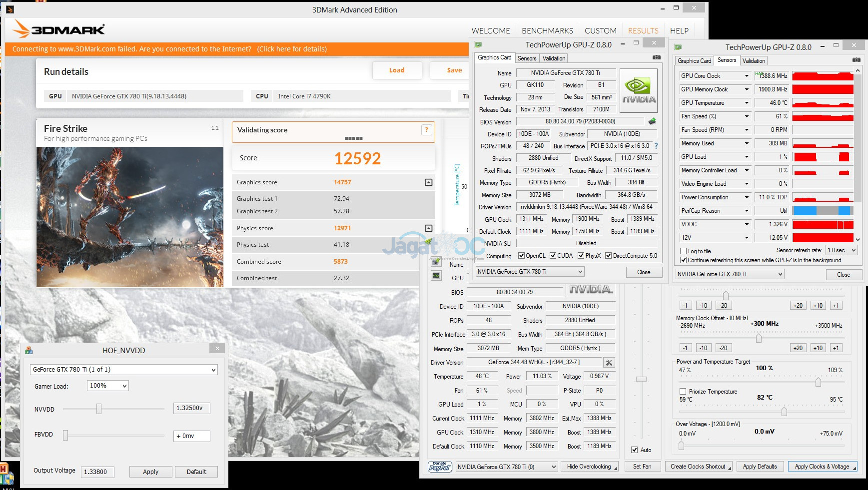
Task: Click the Bus Interface question mark icon
Action: 656,146
